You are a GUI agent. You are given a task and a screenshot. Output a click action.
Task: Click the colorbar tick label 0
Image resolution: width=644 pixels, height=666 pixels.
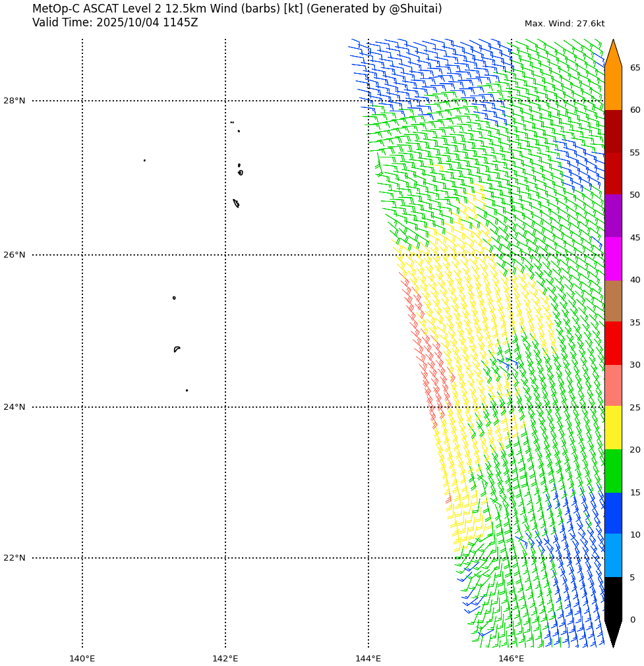[x=633, y=620]
